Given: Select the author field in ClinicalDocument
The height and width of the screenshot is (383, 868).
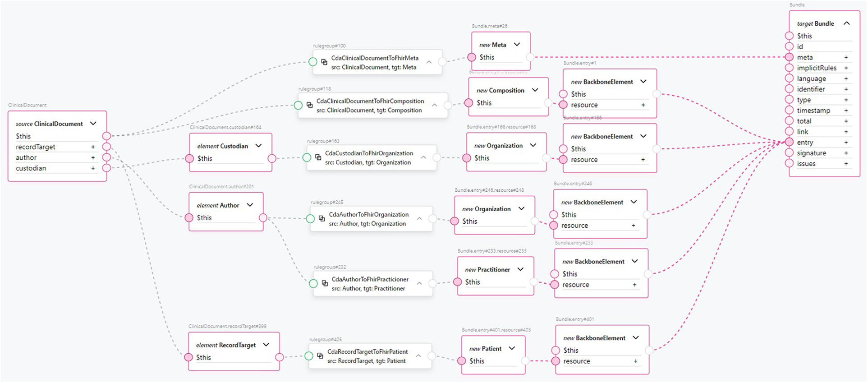Looking at the screenshot, I should [x=26, y=157].
